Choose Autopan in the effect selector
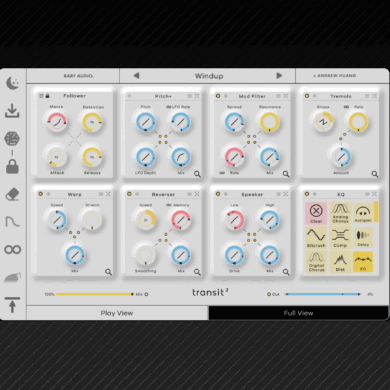 (x=363, y=213)
